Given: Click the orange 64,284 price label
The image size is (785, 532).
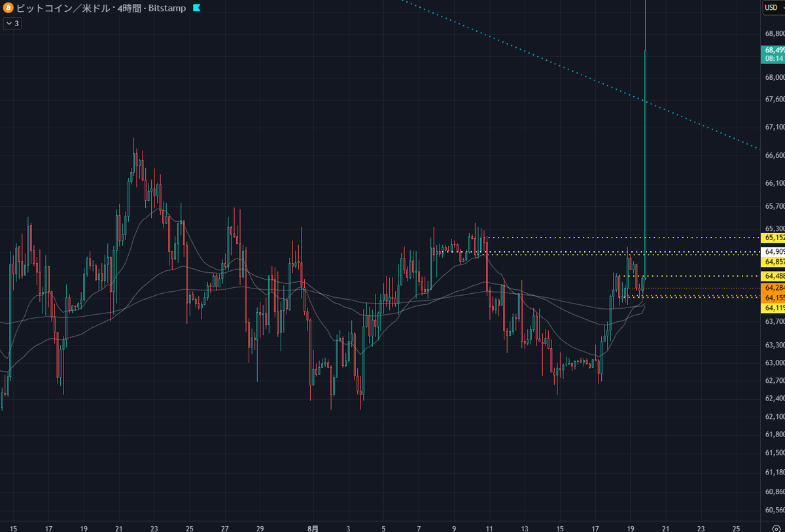Looking at the screenshot, I should (x=773, y=288).
